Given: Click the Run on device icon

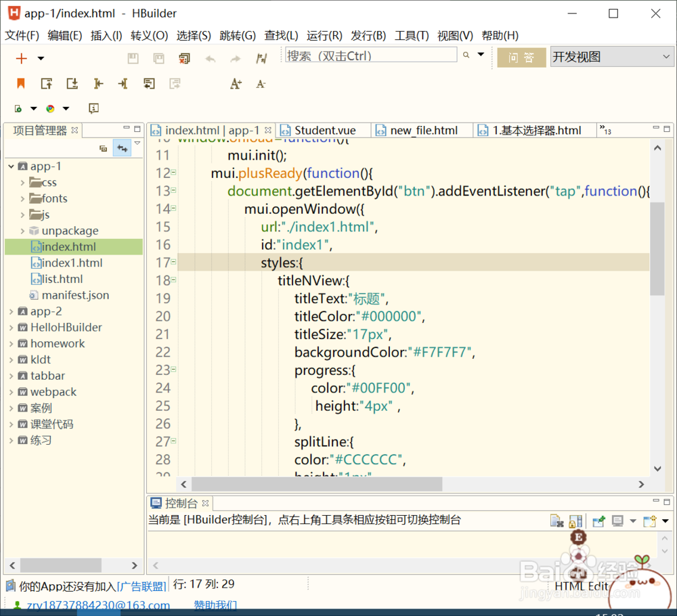Looking at the screenshot, I should click(x=18, y=108).
